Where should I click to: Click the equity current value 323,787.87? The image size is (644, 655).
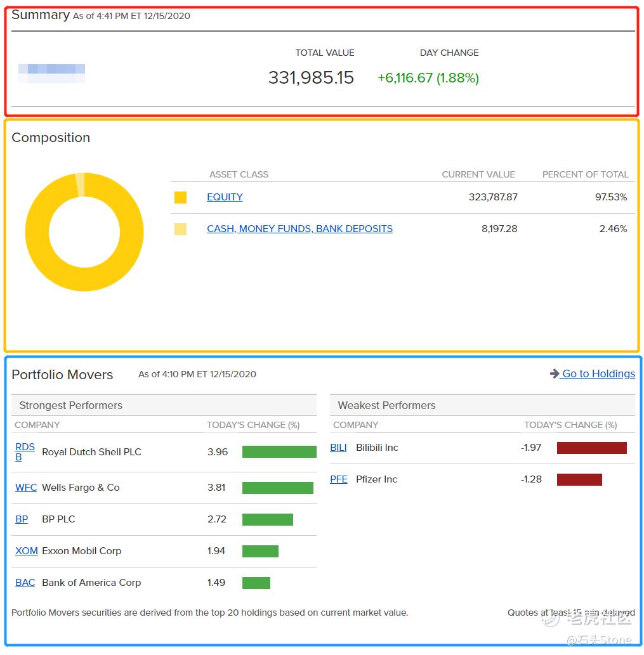[493, 197]
